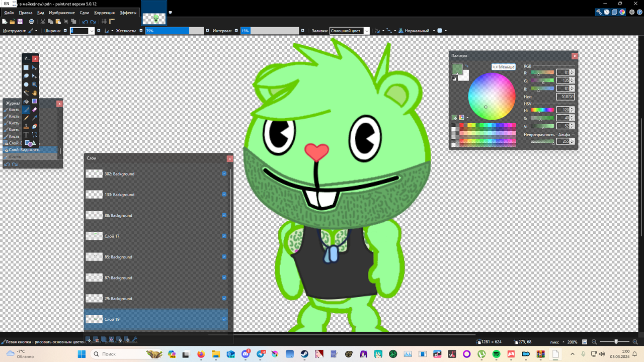Open the Settings gear icon

(x=632, y=12)
